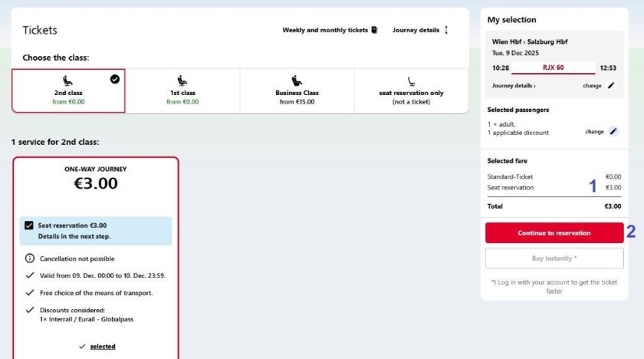Screen dimensions: 644x359
Task: Expand Journey details in My selection
Action: click(x=514, y=85)
